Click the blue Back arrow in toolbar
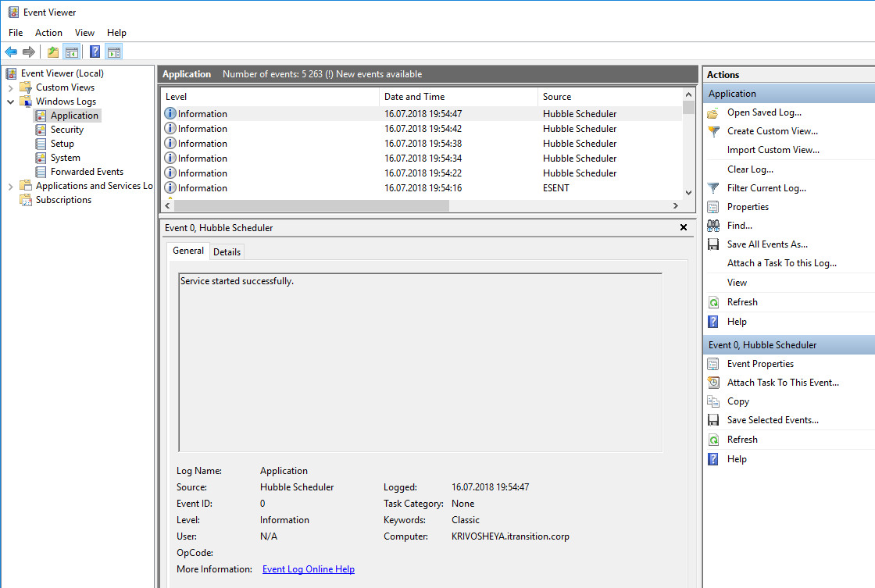This screenshot has height=588, width=875. 11,52
